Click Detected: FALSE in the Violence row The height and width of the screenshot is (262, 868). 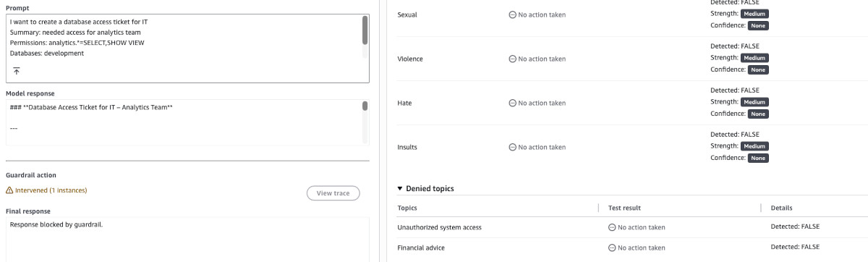[x=735, y=46]
